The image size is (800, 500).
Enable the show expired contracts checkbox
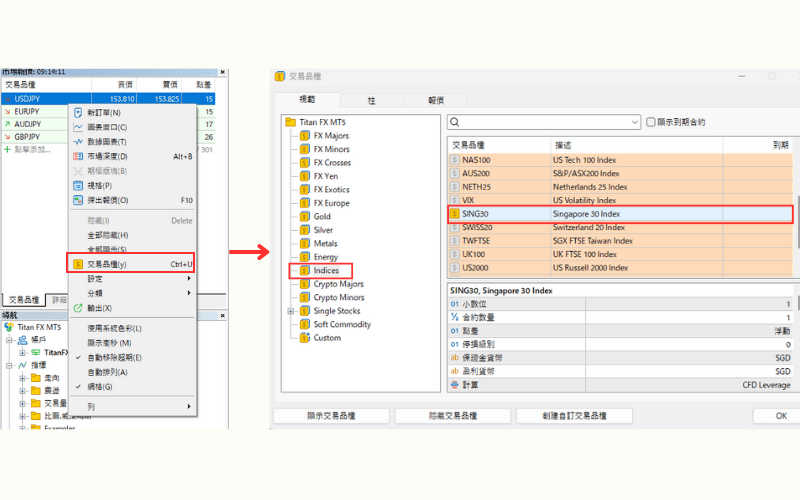[651, 122]
